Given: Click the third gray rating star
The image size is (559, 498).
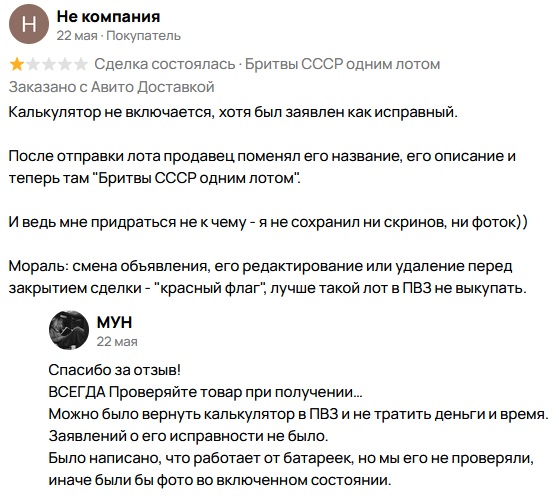Looking at the screenshot, I should (x=49, y=65).
